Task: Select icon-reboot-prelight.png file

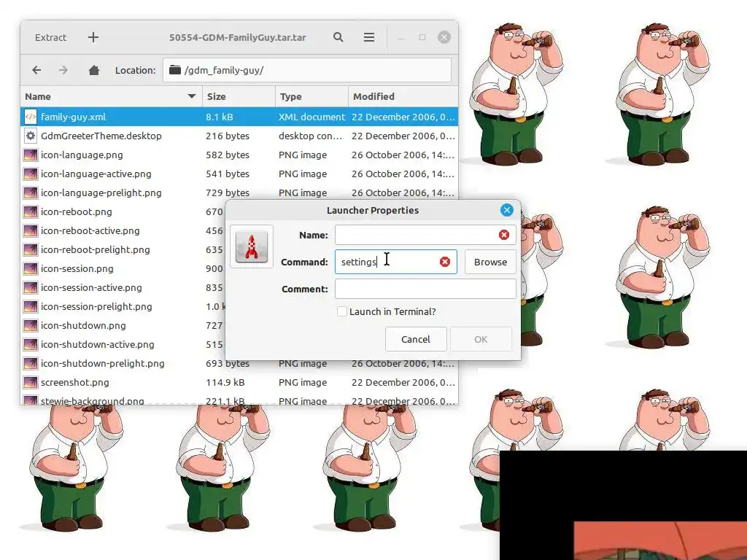Action: tap(123, 249)
